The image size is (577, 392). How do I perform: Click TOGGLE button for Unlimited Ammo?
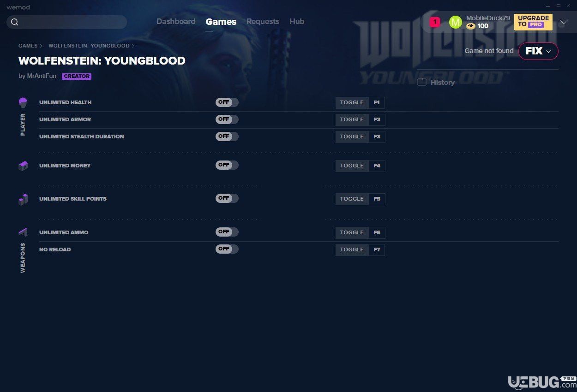click(x=352, y=232)
